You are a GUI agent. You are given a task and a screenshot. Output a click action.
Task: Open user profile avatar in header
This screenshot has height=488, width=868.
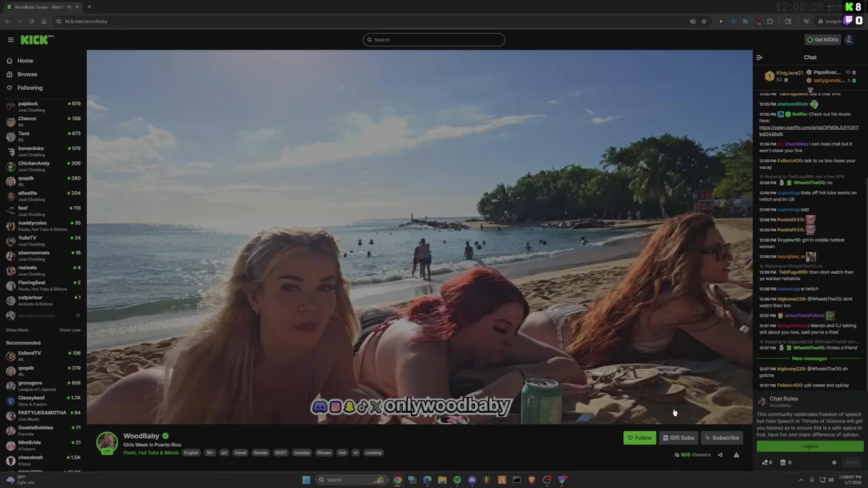pos(849,40)
